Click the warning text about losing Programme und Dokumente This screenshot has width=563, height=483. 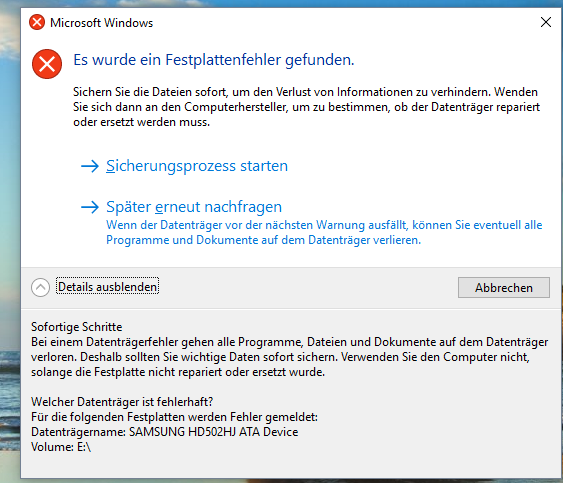click(324, 232)
